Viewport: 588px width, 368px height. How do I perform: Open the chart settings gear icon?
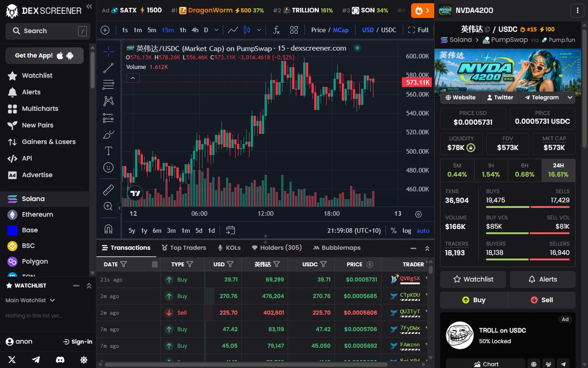coord(418,214)
